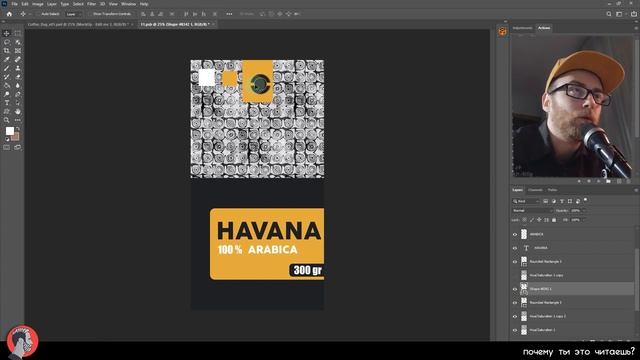This screenshot has width=640, height=360.
Task: Select the Rectangular Marquee tool
Action: pos(18,33)
